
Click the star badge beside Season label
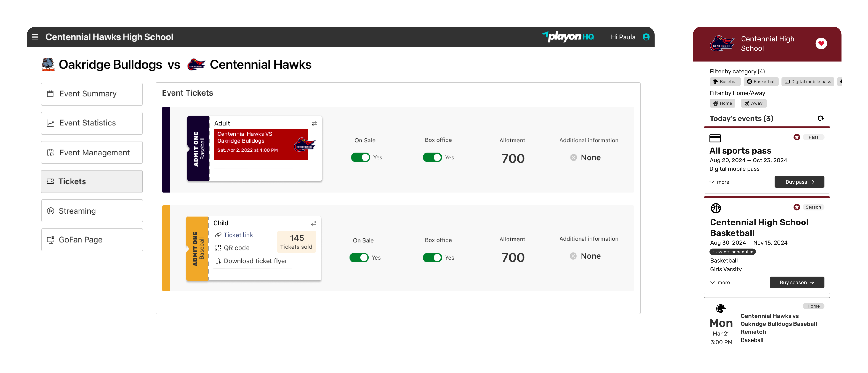pyautogui.click(x=797, y=207)
